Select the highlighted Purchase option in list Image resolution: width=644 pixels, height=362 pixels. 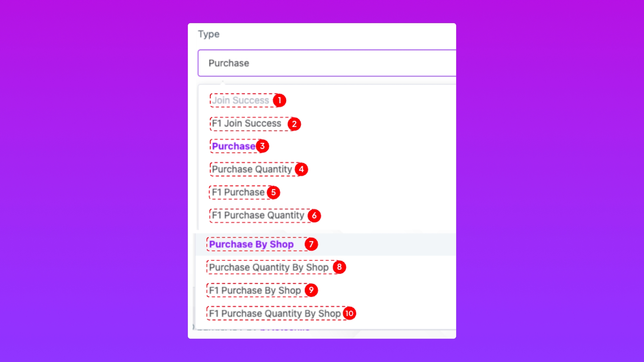click(x=233, y=146)
